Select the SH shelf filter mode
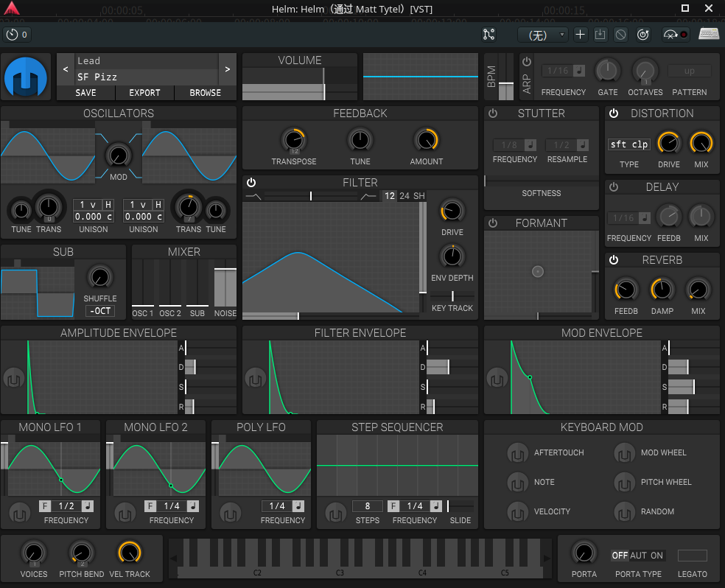This screenshot has height=588, width=725. tap(419, 195)
